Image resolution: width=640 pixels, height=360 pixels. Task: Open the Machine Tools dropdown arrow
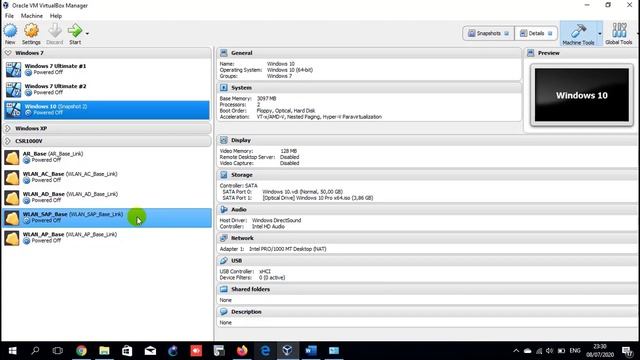pos(600,33)
